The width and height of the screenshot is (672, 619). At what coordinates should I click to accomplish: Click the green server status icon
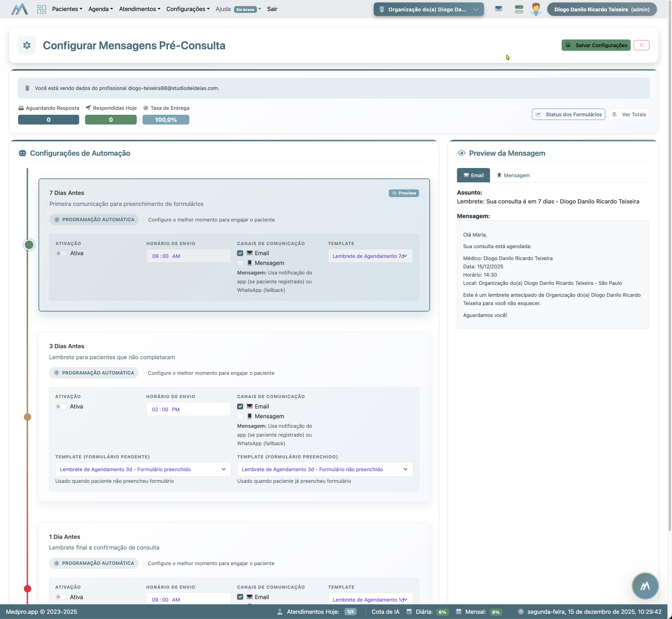(x=519, y=9)
